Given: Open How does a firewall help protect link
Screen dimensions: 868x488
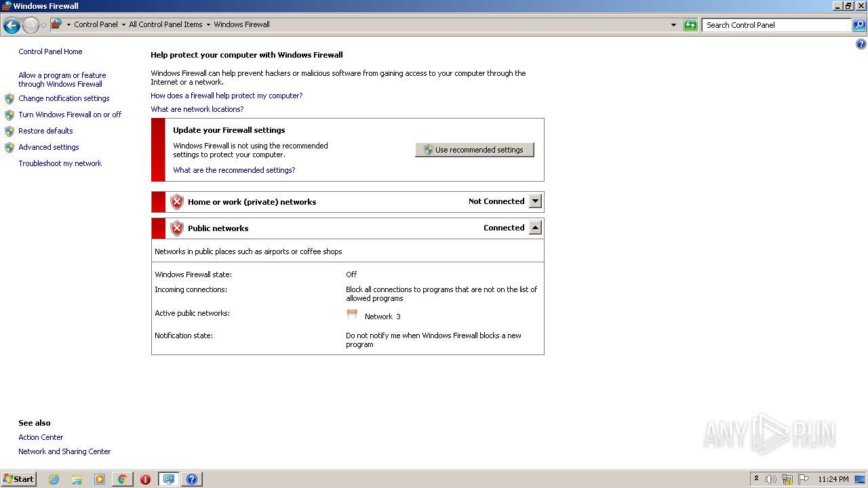Looking at the screenshot, I should (x=226, y=96).
